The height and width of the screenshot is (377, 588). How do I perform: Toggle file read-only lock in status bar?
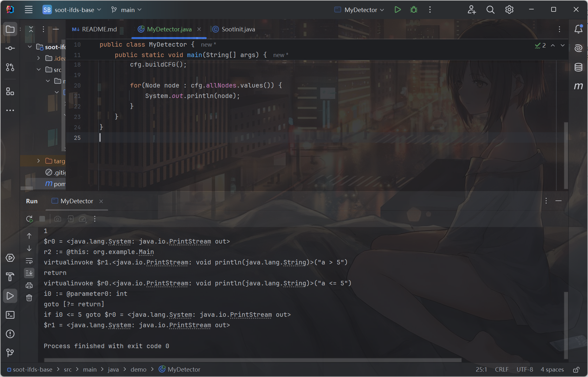click(x=576, y=370)
